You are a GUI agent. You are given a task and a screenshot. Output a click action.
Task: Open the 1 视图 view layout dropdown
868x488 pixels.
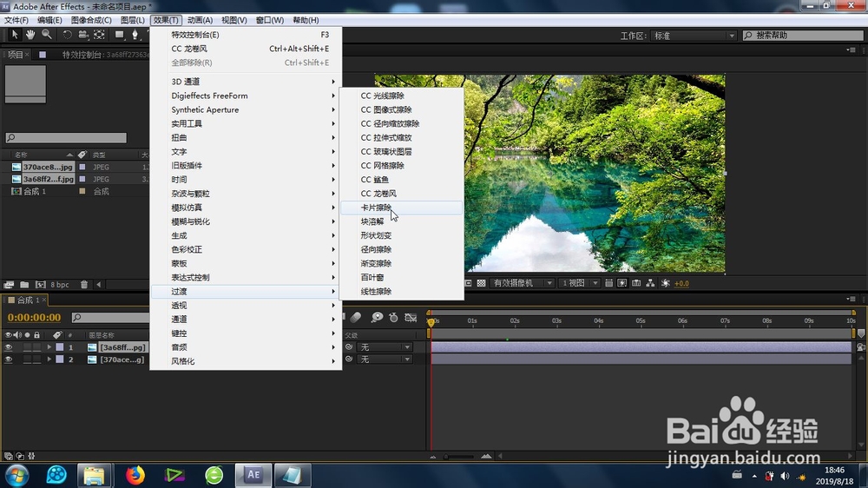(x=579, y=283)
